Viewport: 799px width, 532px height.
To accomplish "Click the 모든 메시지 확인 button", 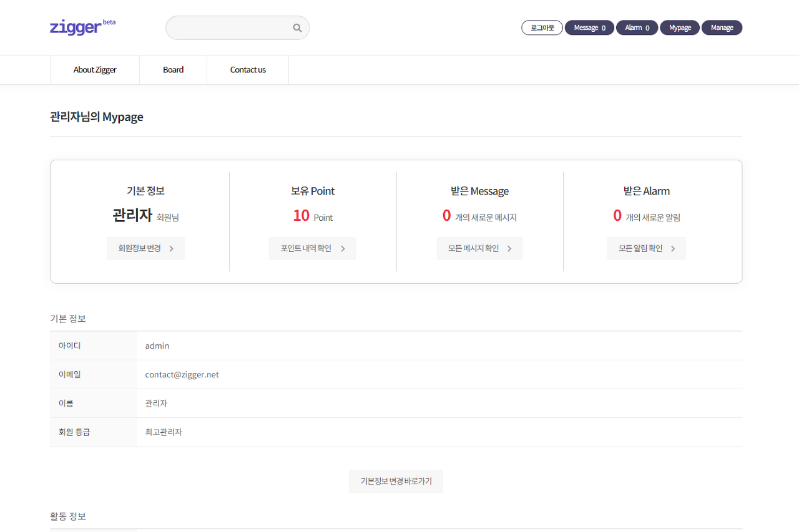I will coord(479,248).
